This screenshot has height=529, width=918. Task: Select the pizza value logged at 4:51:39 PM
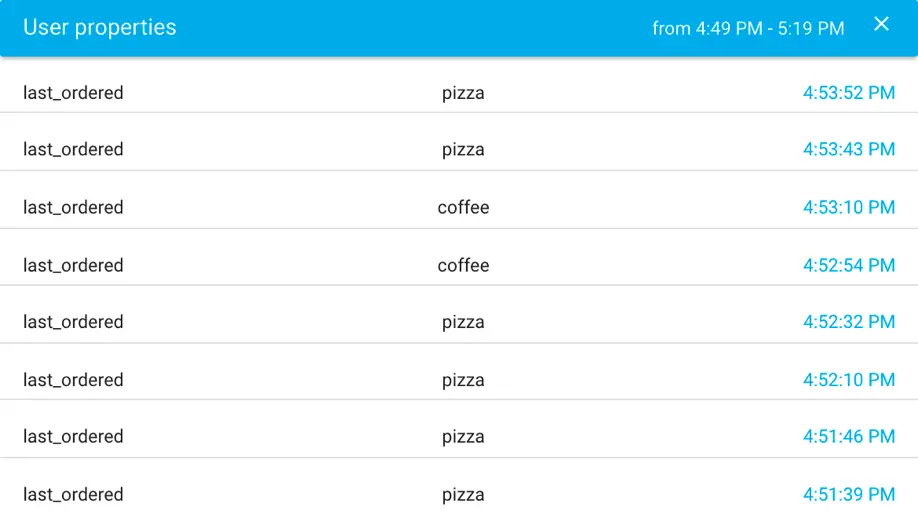463,494
